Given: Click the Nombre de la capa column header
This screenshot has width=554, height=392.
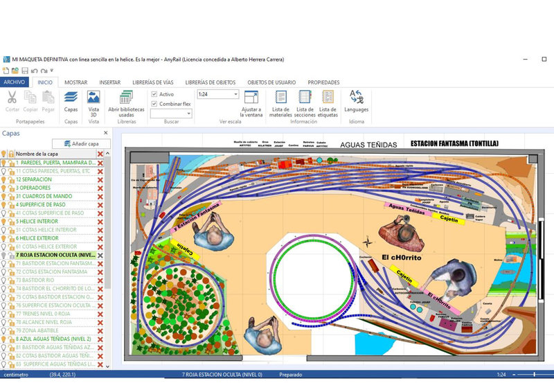Looking at the screenshot, I should pos(55,154).
